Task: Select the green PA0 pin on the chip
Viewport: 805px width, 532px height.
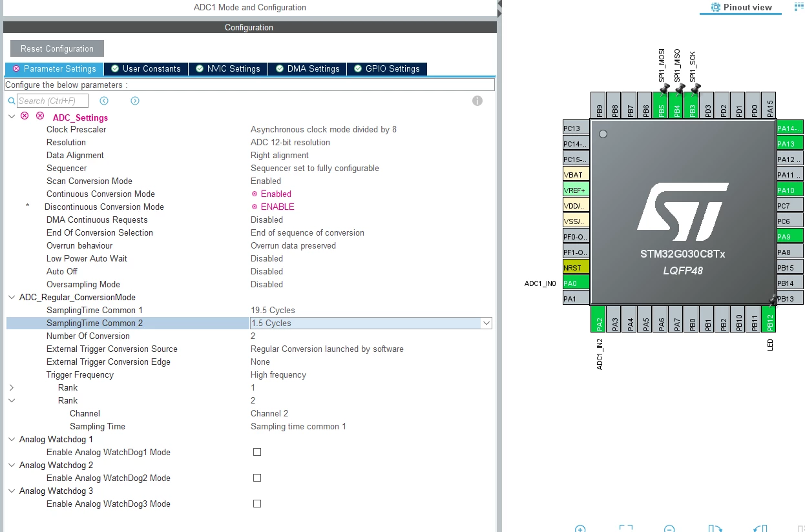Action: coord(576,283)
